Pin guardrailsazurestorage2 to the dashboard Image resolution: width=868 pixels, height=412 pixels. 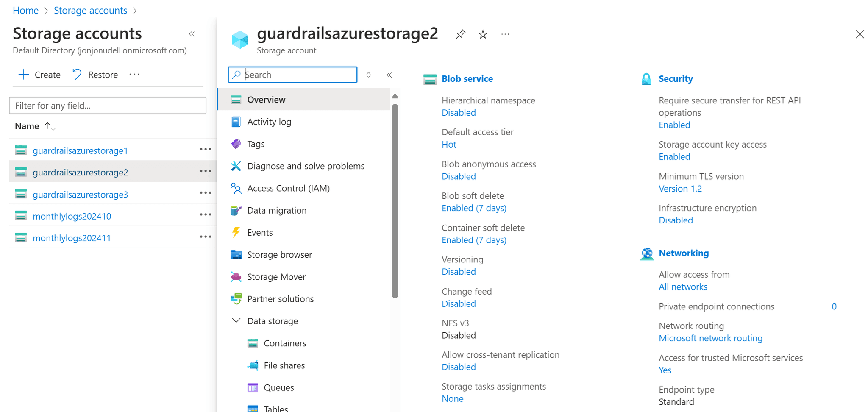click(460, 34)
